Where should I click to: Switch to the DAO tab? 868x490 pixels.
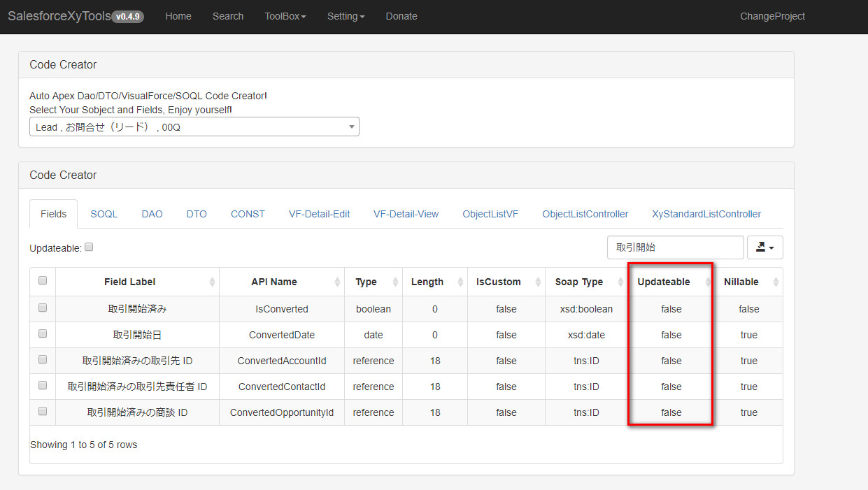(152, 214)
